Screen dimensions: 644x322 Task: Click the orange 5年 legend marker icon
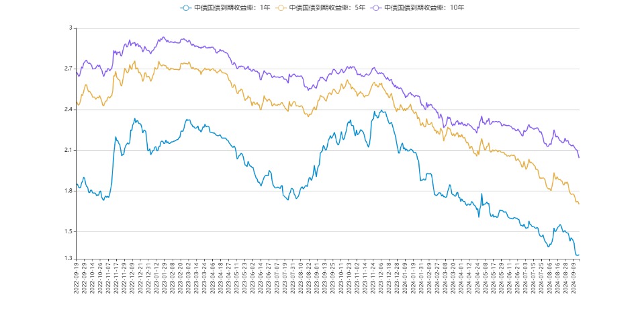click(280, 8)
